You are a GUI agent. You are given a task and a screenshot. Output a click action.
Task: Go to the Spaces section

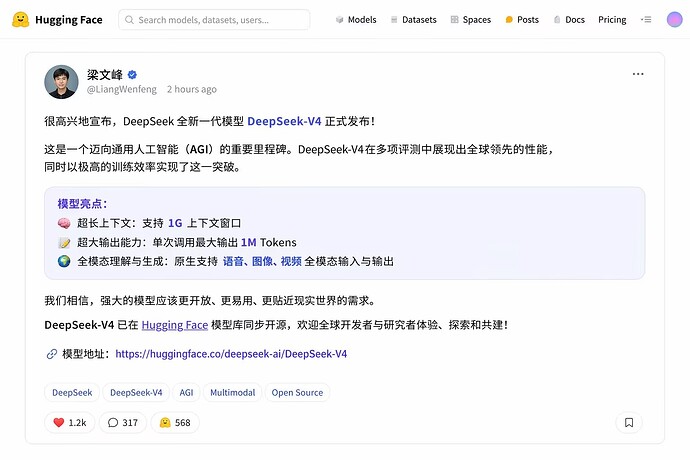(471, 20)
